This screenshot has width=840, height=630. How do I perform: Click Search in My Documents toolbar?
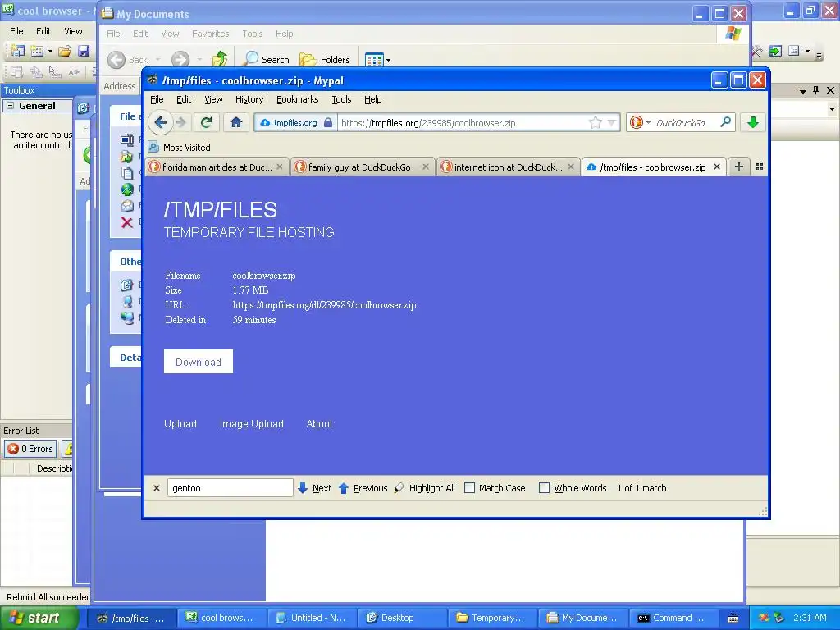(x=266, y=59)
